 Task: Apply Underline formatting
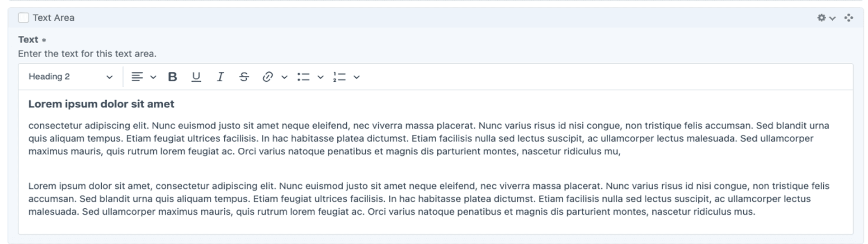(196, 77)
